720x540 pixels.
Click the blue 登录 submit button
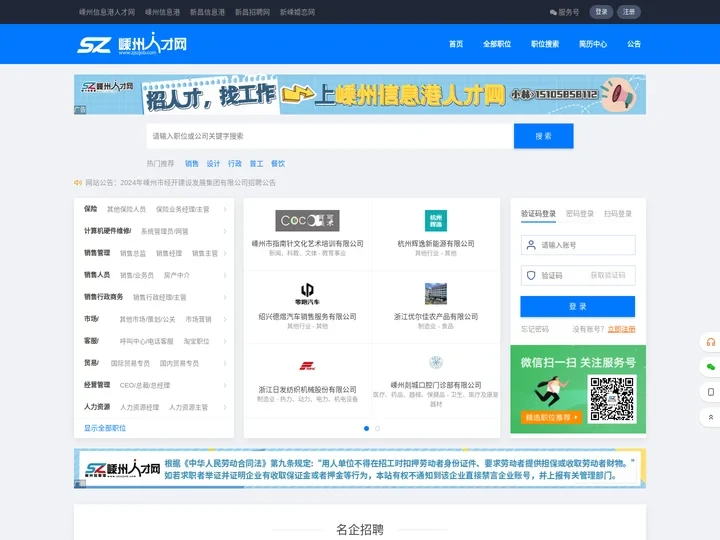(578, 306)
